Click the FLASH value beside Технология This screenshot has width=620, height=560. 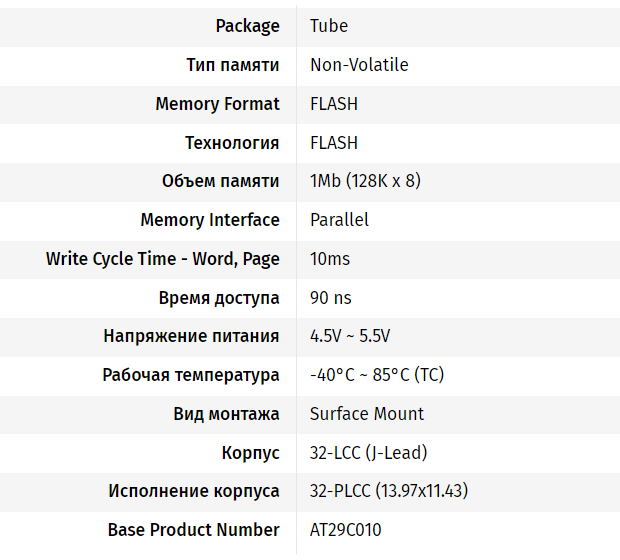coord(334,143)
